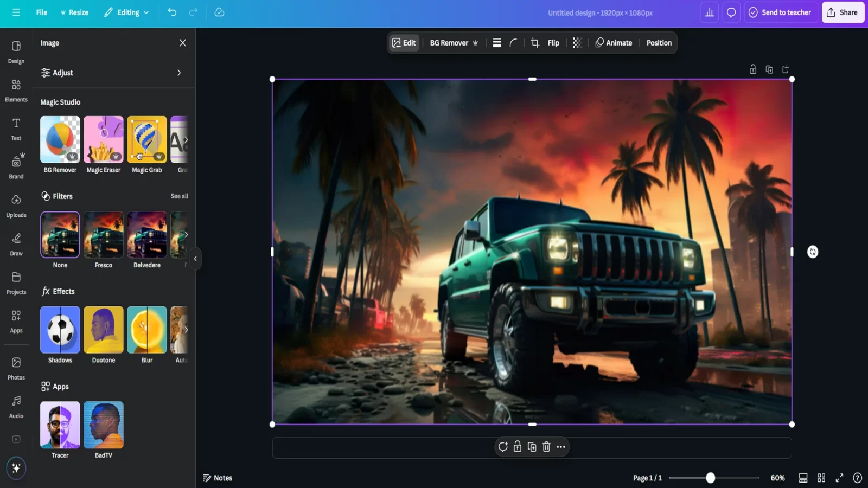Screen dimensions: 868x488
Task: Show more effects arrow
Action: 186,330
